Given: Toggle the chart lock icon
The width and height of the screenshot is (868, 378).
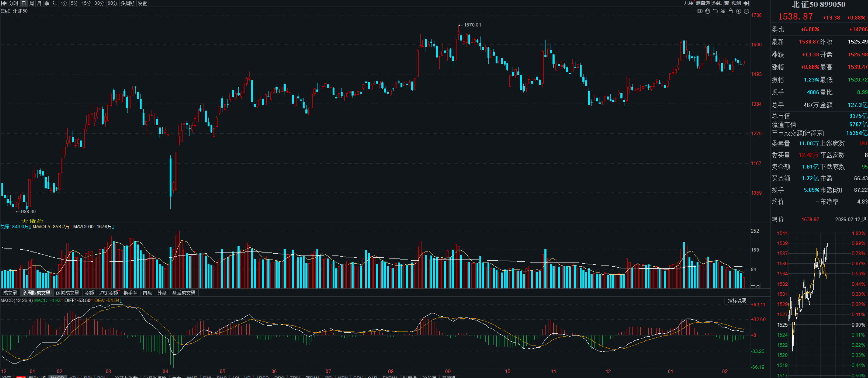Looking at the screenshot, I should (x=730, y=11).
